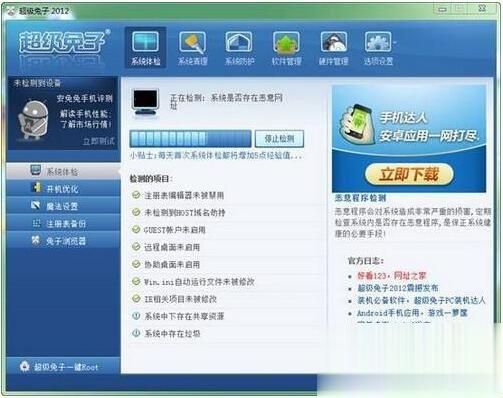Click the 远程桌面未启用 result text
Image resolution: width=503 pixels, height=398 pixels.
pos(172,247)
